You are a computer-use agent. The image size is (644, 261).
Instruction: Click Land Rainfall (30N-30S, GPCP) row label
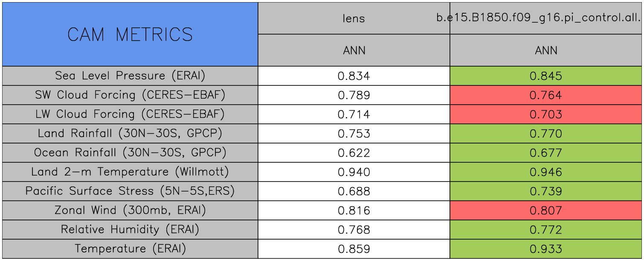(x=130, y=133)
